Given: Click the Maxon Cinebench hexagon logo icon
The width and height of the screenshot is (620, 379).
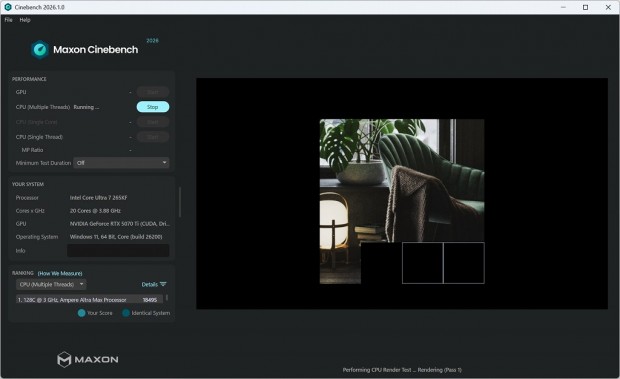Looking at the screenshot, I should point(40,50).
